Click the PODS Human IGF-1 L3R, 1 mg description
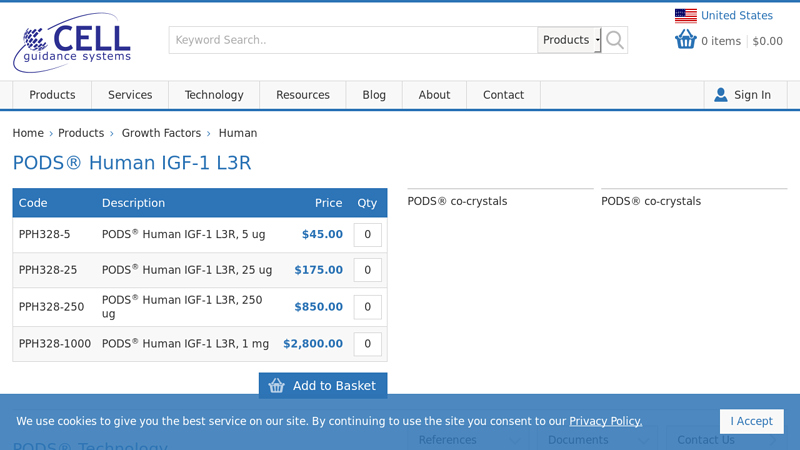800x450 pixels. tap(185, 344)
